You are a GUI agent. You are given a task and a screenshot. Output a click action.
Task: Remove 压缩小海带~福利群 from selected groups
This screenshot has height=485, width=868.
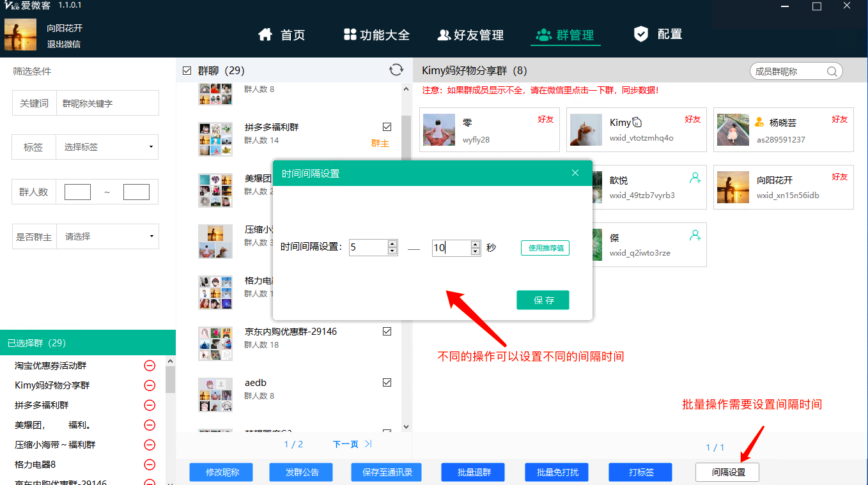click(x=150, y=445)
